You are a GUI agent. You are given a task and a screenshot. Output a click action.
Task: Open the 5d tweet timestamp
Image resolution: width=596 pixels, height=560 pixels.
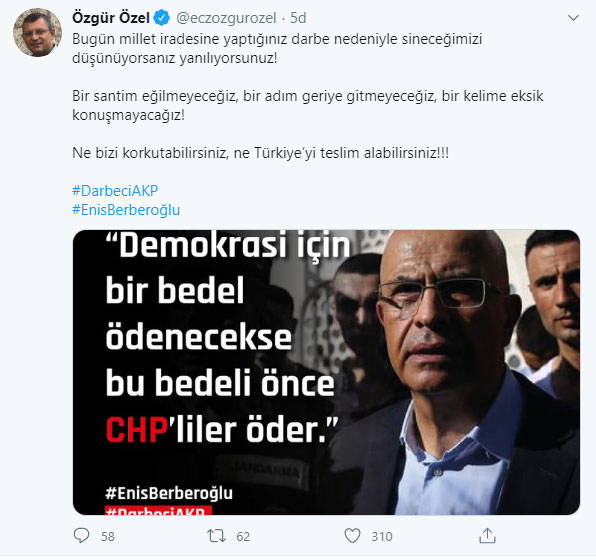298,18
